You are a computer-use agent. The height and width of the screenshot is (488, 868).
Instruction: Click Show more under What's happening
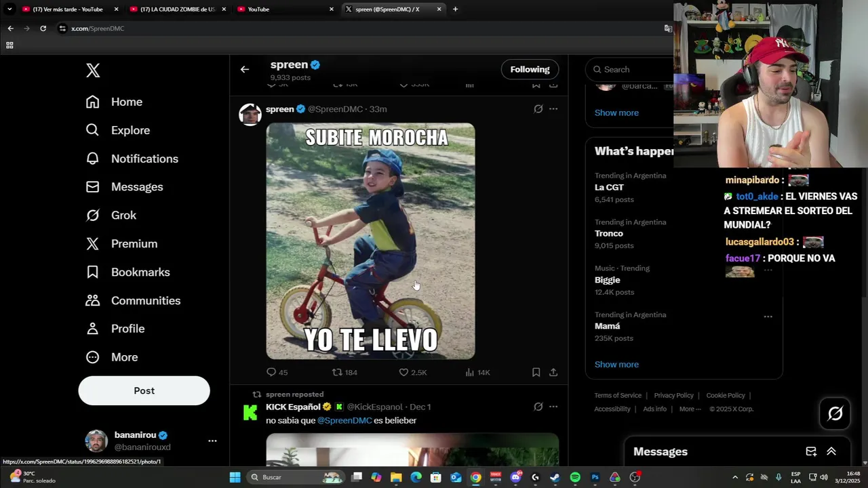click(616, 365)
